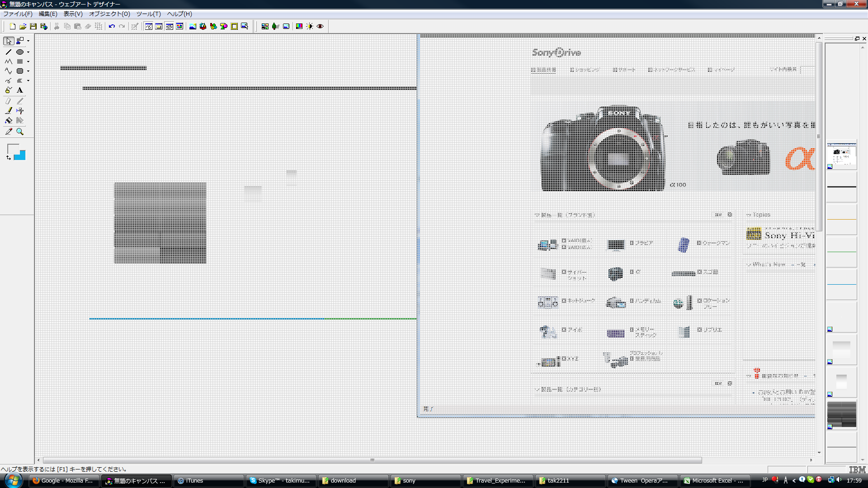Select the paintbrush tool
The height and width of the screenshot is (488, 868).
click(x=9, y=111)
